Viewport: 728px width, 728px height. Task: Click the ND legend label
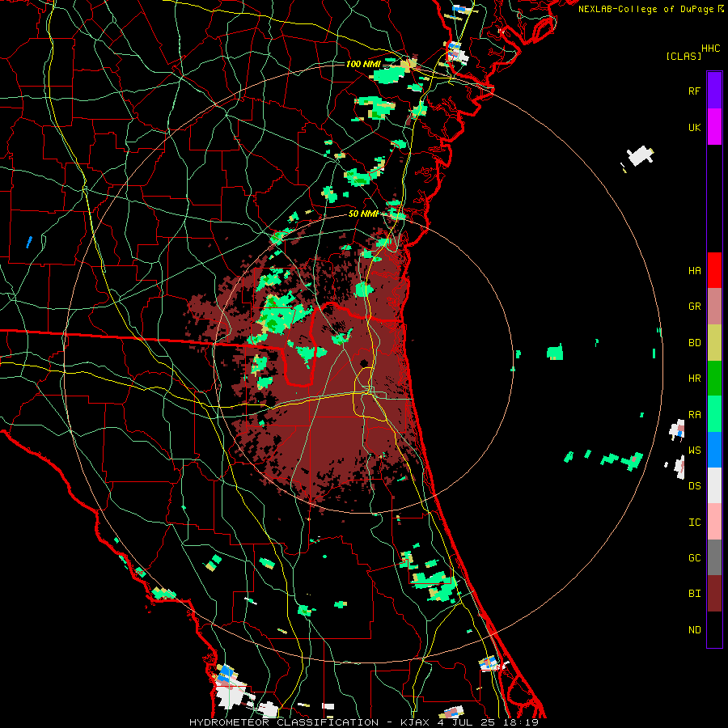point(694,630)
